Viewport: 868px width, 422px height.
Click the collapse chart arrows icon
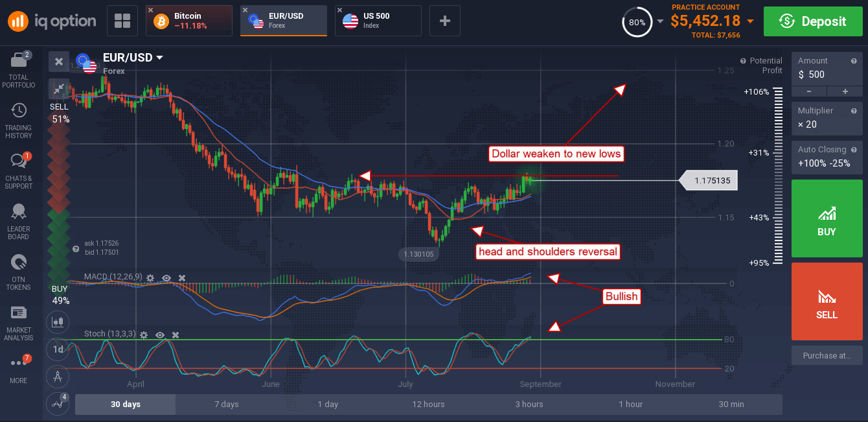coord(59,88)
